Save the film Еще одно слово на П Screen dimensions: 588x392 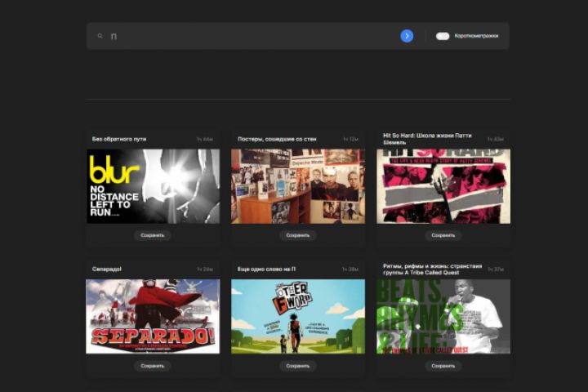pyautogui.click(x=298, y=366)
